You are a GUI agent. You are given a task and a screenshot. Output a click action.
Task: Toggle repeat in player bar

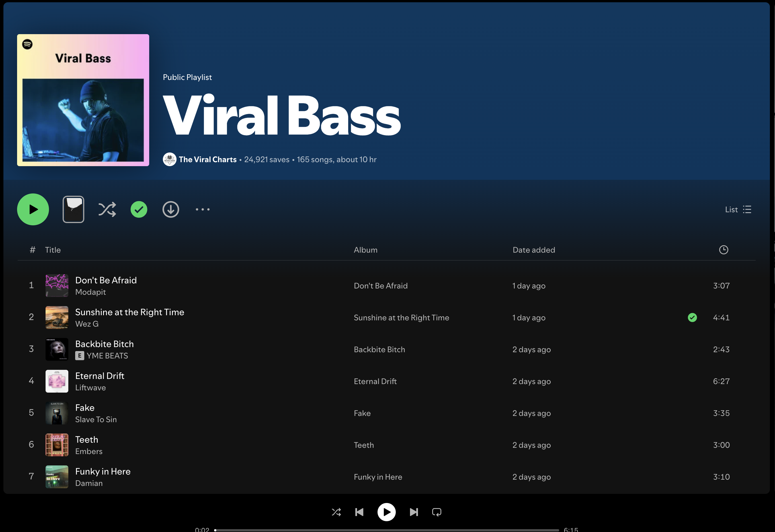[x=437, y=512]
